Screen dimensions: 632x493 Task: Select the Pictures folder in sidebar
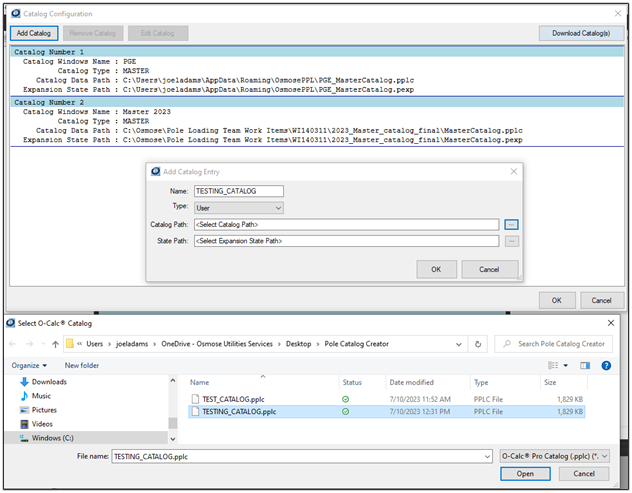pyautogui.click(x=44, y=409)
